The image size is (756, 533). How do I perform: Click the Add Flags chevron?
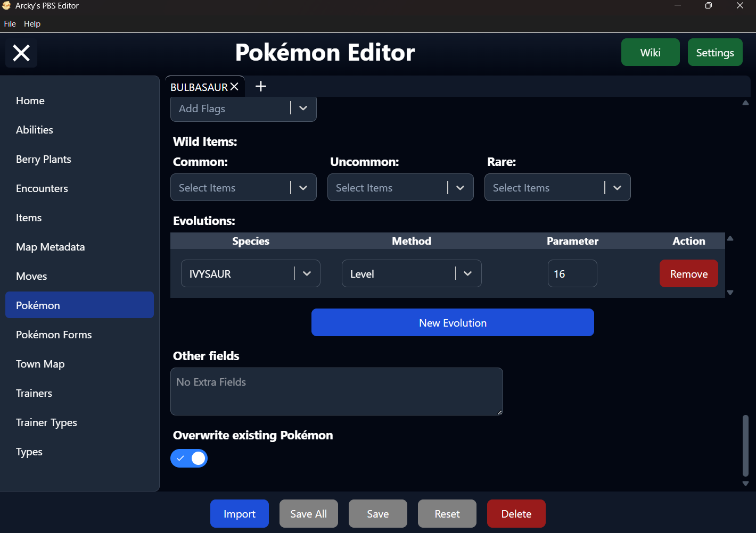pos(303,108)
